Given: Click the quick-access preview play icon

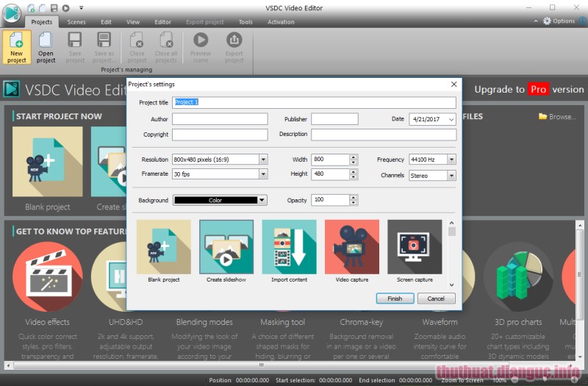Looking at the screenshot, I should tap(66, 8).
